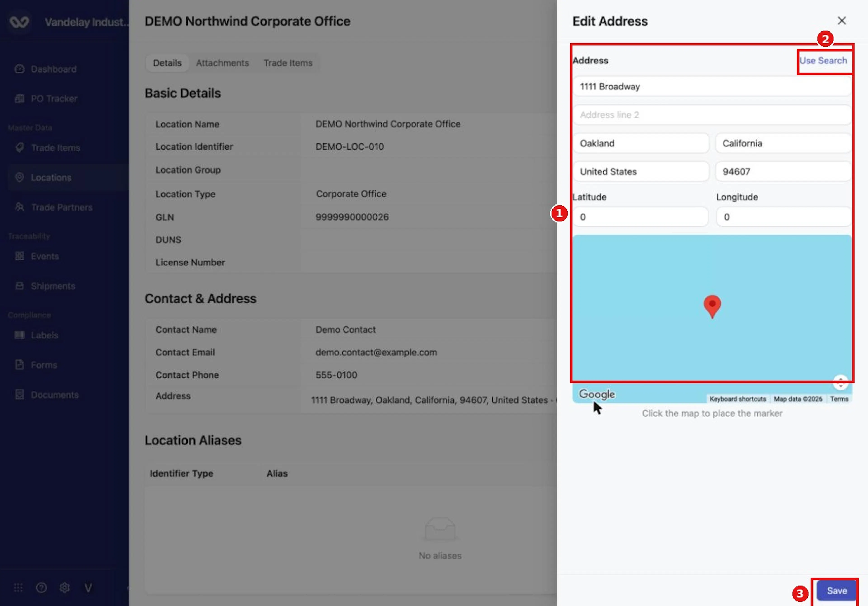Click the United States country field

[641, 172]
